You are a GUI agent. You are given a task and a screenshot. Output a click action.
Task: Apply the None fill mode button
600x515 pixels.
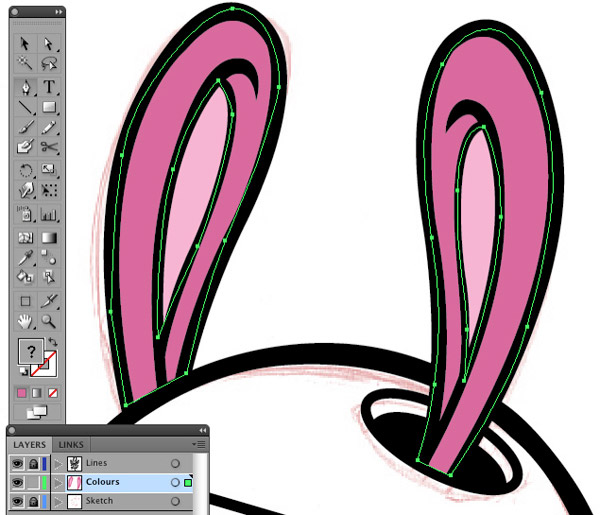point(52,393)
